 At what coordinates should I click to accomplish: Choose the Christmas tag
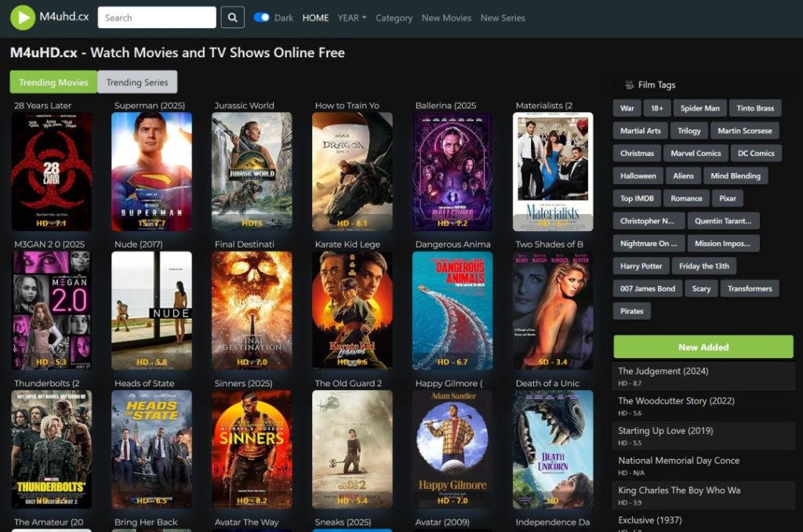637,153
